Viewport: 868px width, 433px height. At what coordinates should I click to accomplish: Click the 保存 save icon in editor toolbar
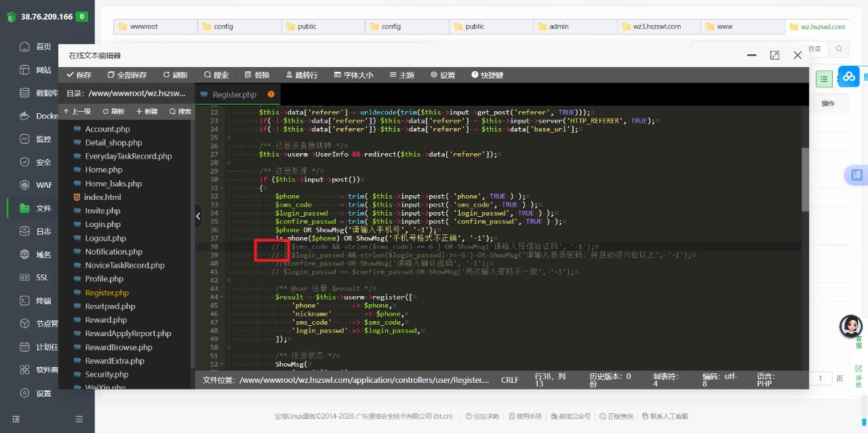[79, 75]
